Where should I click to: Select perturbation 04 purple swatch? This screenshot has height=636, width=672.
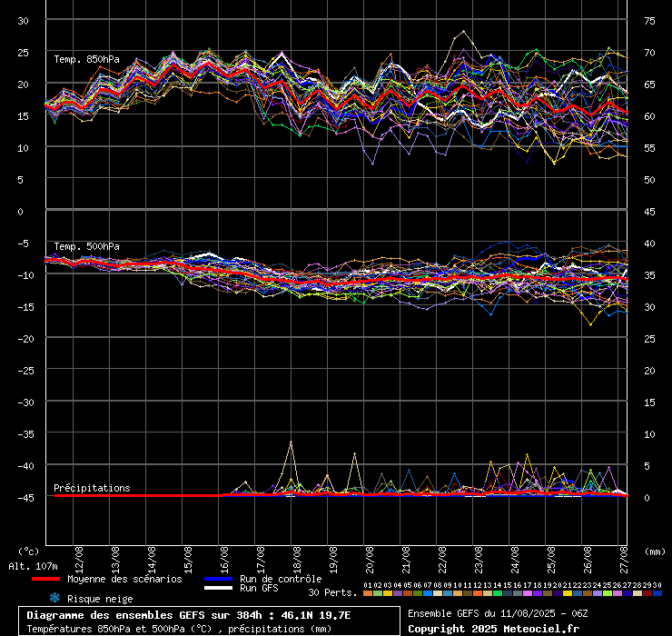pos(398,593)
